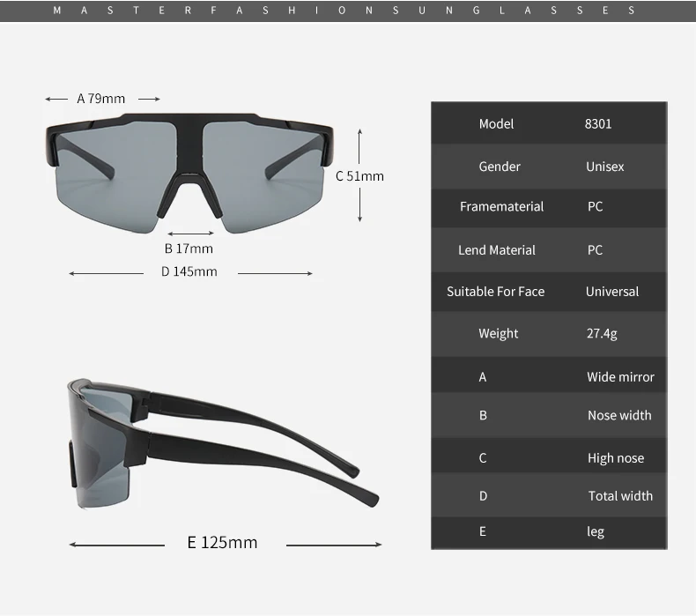The width and height of the screenshot is (696, 616).
Task: Click the Model 8301 value
Action: click(598, 124)
